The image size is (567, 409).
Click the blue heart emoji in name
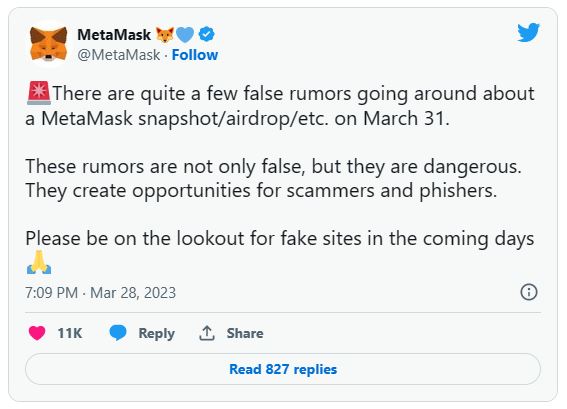(185, 35)
